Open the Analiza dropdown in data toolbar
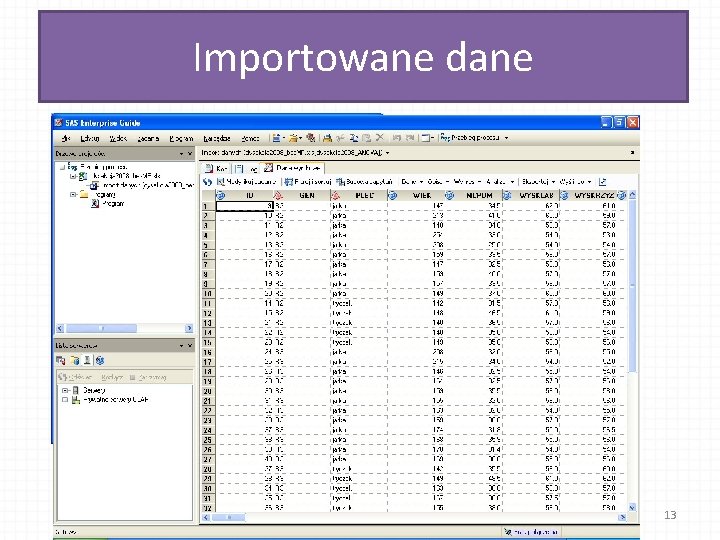Screen dimensions: 720x540 [x=500, y=182]
